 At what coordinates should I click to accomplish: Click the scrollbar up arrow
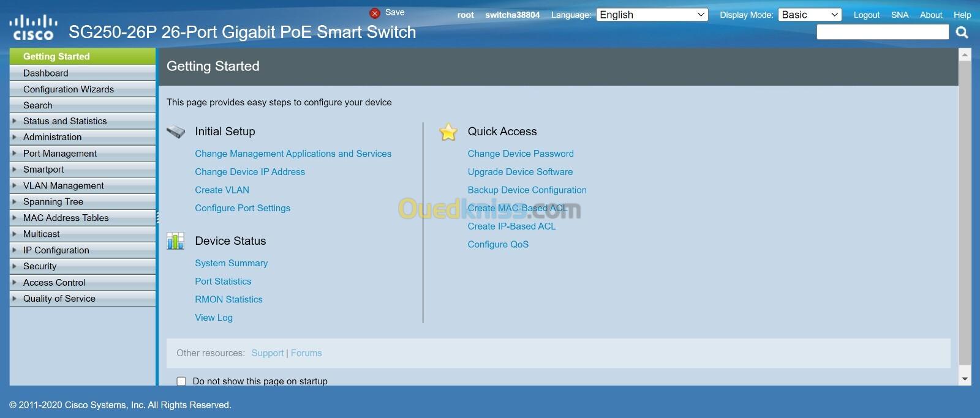pyautogui.click(x=965, y=55)
